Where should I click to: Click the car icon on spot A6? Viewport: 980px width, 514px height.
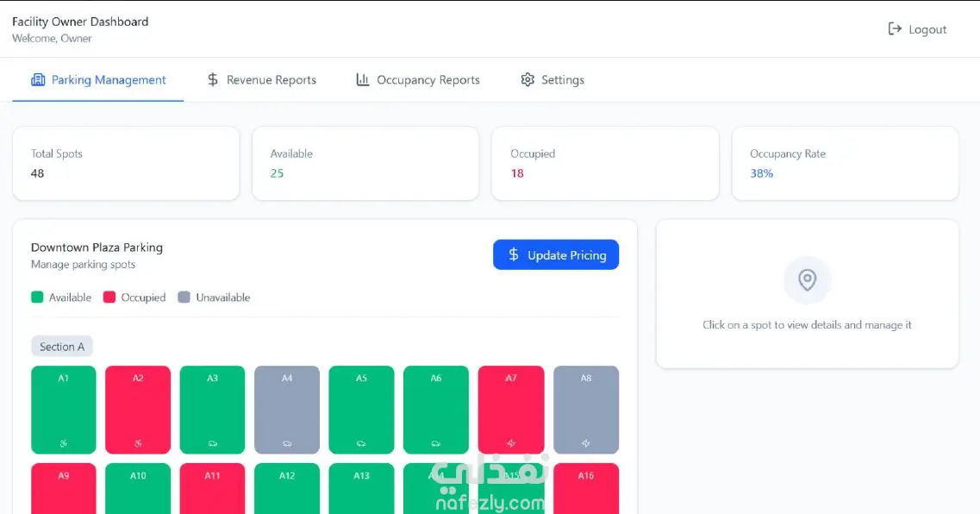pyautogui.click(x=435, y=443)
